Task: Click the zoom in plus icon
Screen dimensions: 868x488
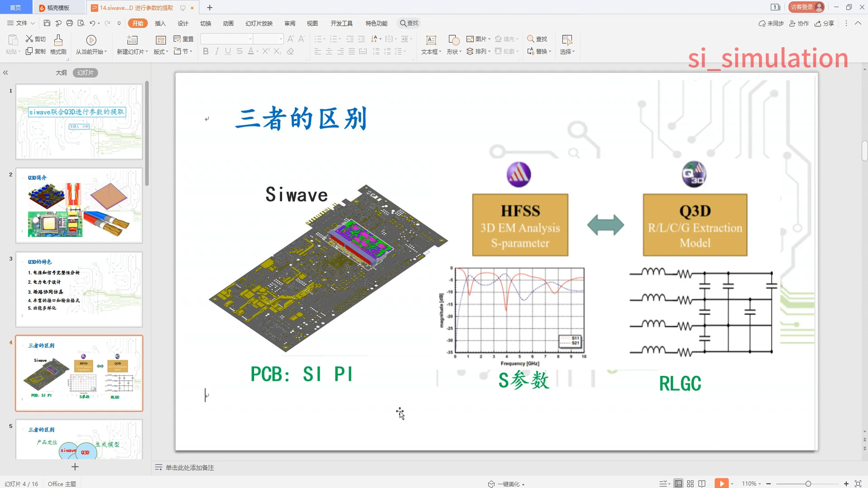Action: [x=846, y=483]
